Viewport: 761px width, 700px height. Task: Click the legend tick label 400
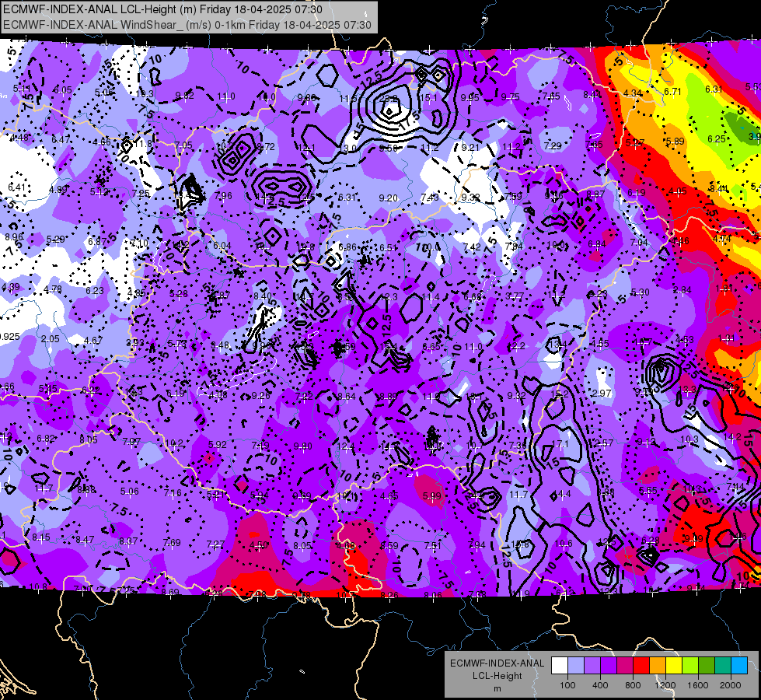pyautogui.click(x=600, y=685)
